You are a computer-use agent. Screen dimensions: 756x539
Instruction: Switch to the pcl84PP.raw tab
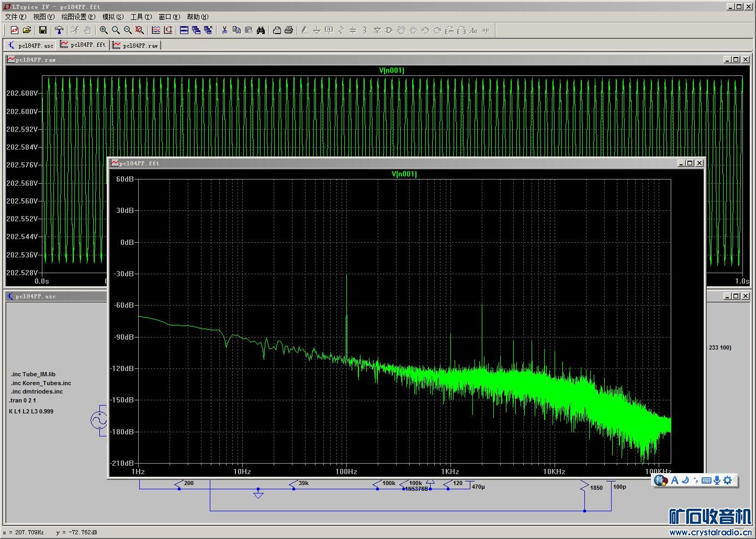pos(136,46)
